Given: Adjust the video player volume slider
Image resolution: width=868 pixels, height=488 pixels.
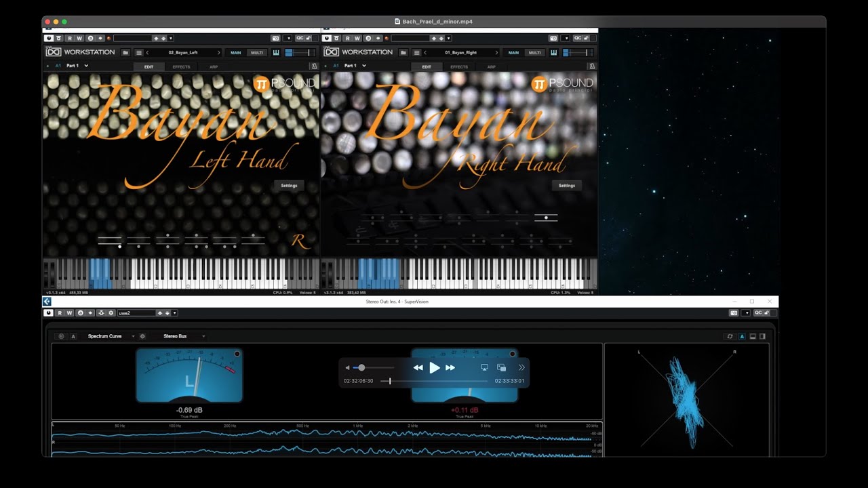Looking at the screenshot, I should (x=372, y=367).
